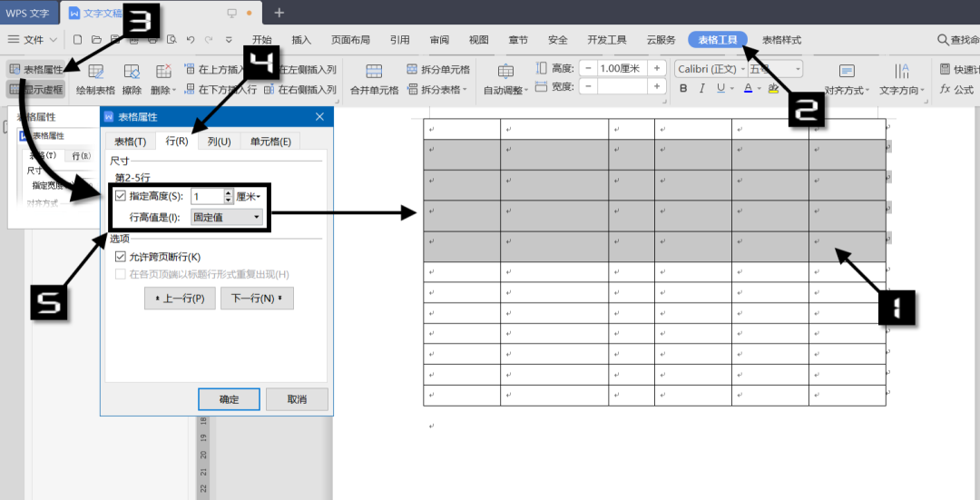Screen dimensions: 980x500
Task: Click the 下一行(N) button
Action: pyautogui.click(x=257, y=299)
